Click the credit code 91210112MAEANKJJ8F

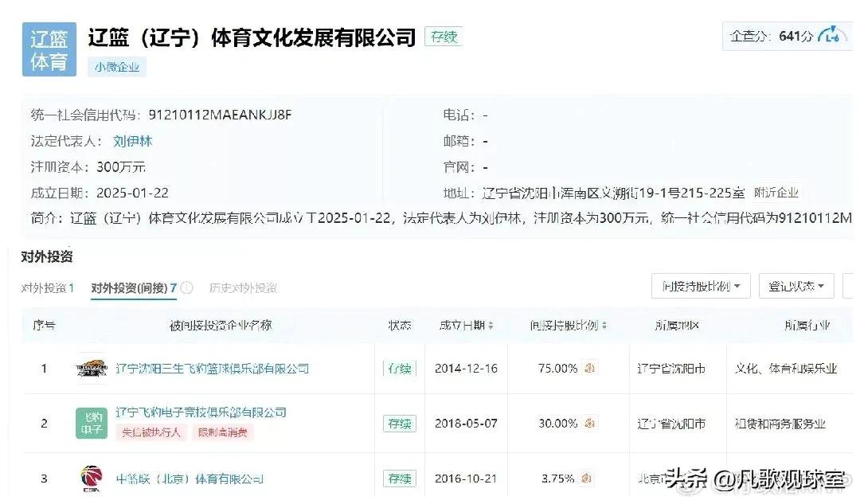pos(221,115)
